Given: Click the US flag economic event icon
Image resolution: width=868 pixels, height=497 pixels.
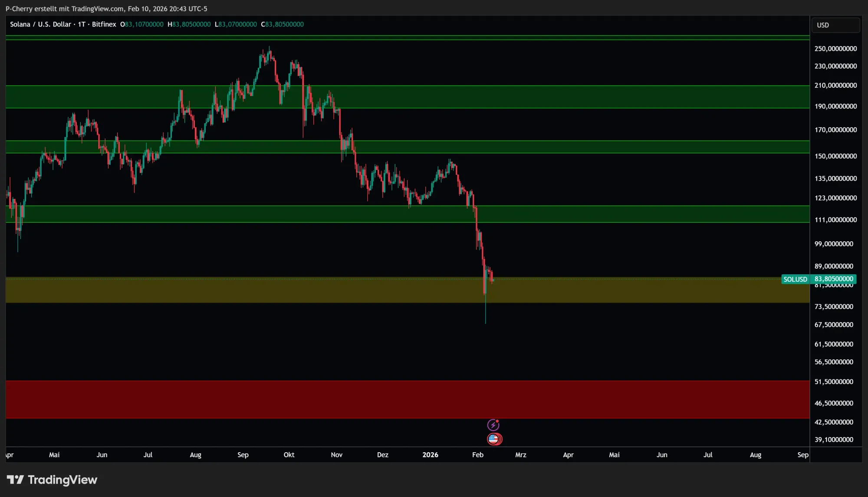Looking at the screenshot, I should click(x=494, y=439).
